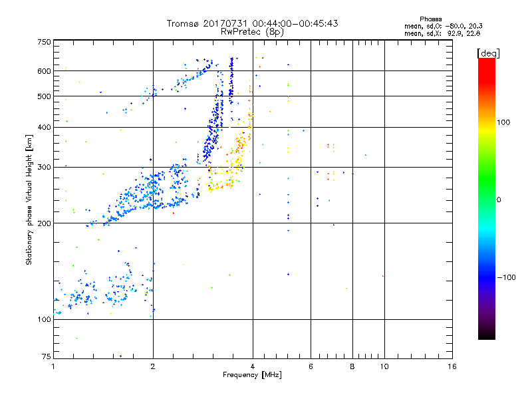Click the y-axis title 'Stationary phase Virtual Height [km]'

click(29, 200)
